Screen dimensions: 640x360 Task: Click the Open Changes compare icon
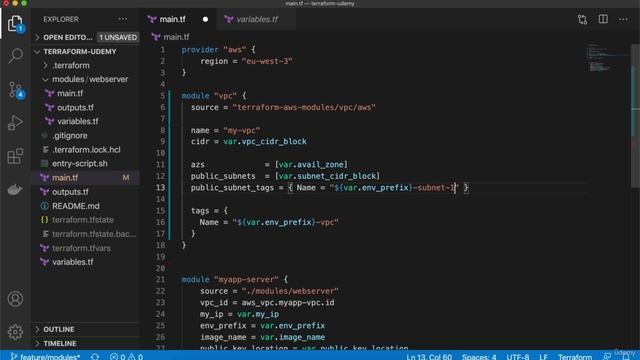[x=582, y=19]
